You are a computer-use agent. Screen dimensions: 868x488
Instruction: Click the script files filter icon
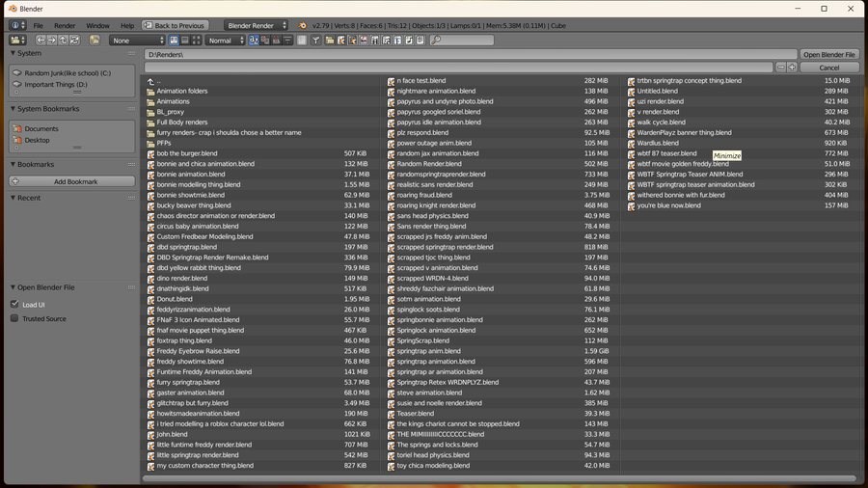[387, 41]
